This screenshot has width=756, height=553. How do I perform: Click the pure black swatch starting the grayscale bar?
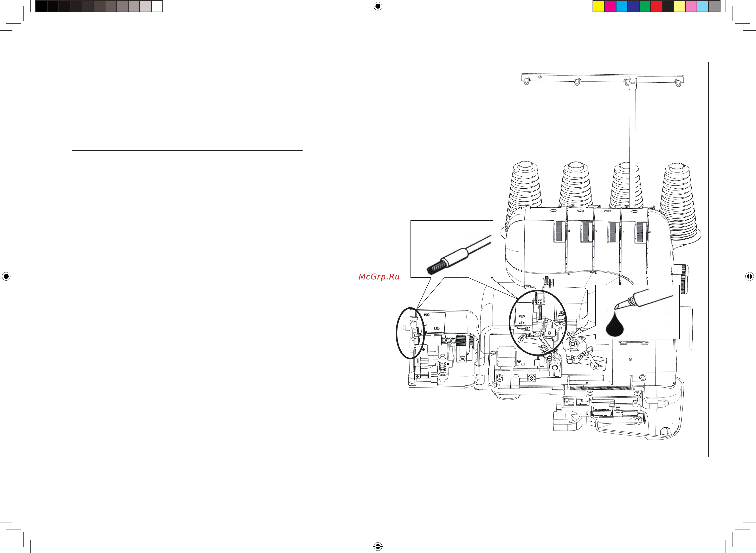[41, 6]
